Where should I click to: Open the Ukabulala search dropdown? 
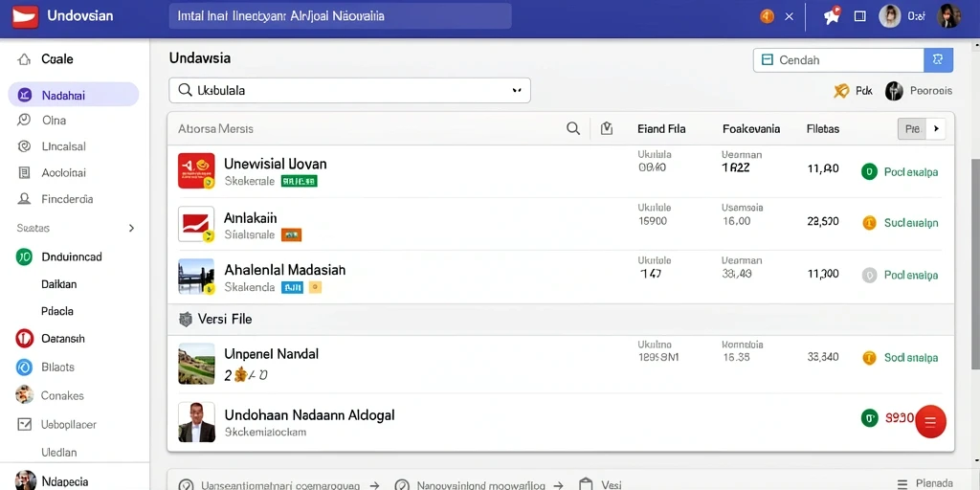(x=517, y=91)
